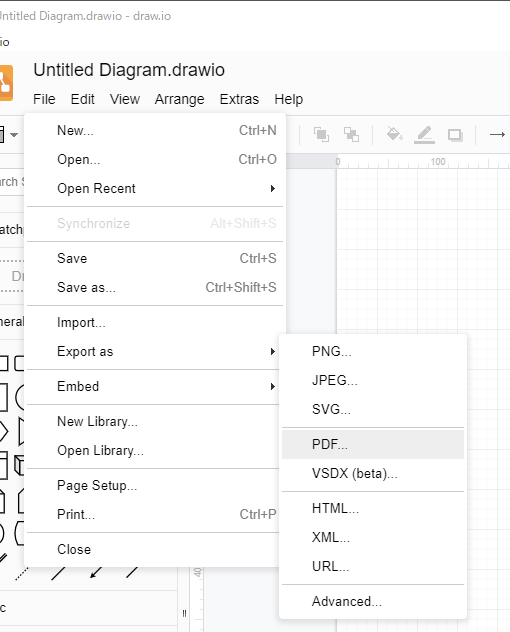Choose New... from File menu

[x=155, y=131]
